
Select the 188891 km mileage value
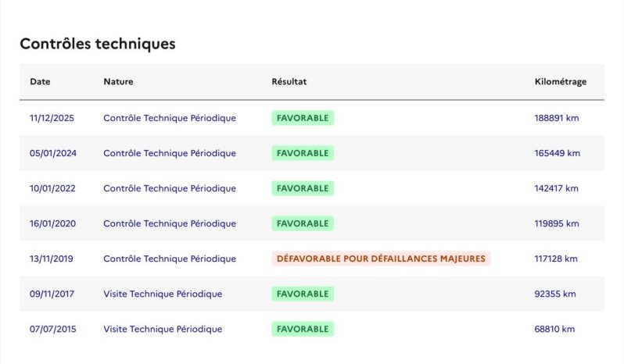pos(556,118)
